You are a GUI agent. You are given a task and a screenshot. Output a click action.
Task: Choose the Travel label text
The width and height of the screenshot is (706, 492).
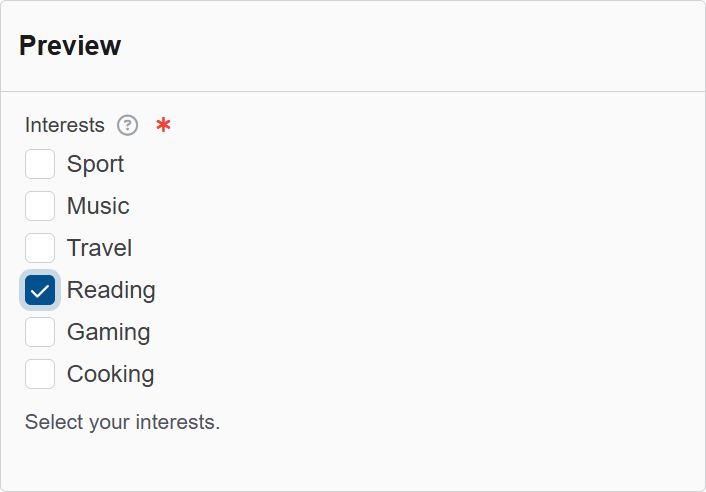(x=99, y=248)
